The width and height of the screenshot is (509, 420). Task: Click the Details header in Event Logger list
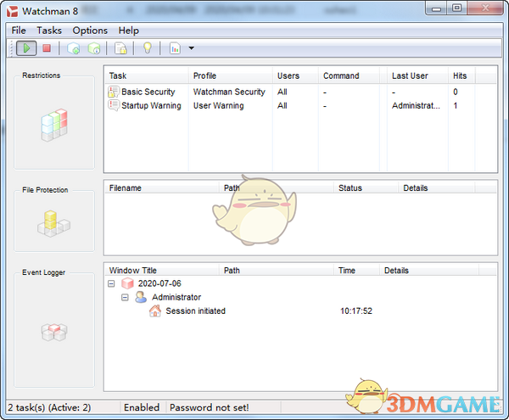[x=429, y=271]
